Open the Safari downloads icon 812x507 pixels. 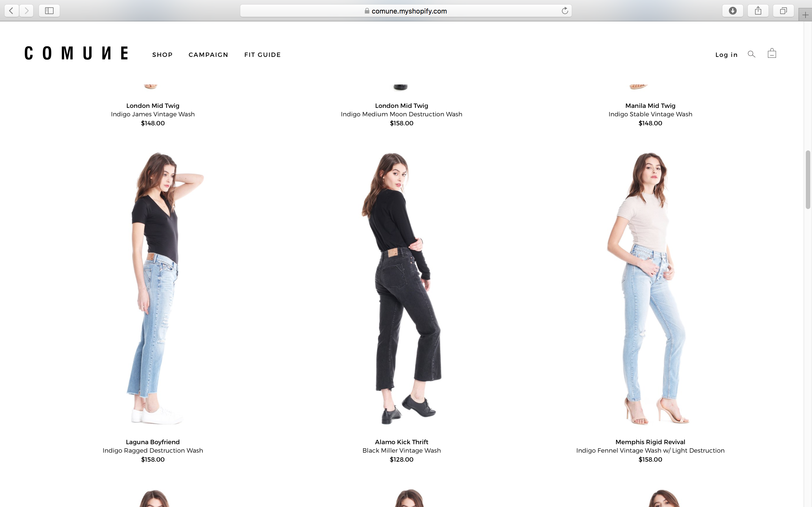(732, 11)
